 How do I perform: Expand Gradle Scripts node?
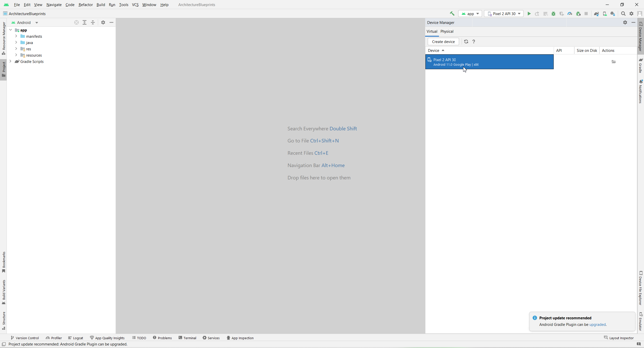click(10, 61)
